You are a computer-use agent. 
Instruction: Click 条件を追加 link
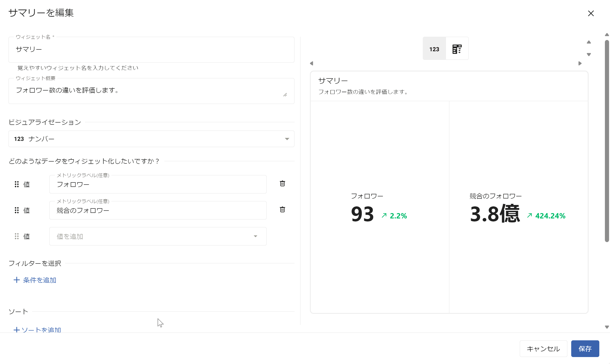[39, 280]
